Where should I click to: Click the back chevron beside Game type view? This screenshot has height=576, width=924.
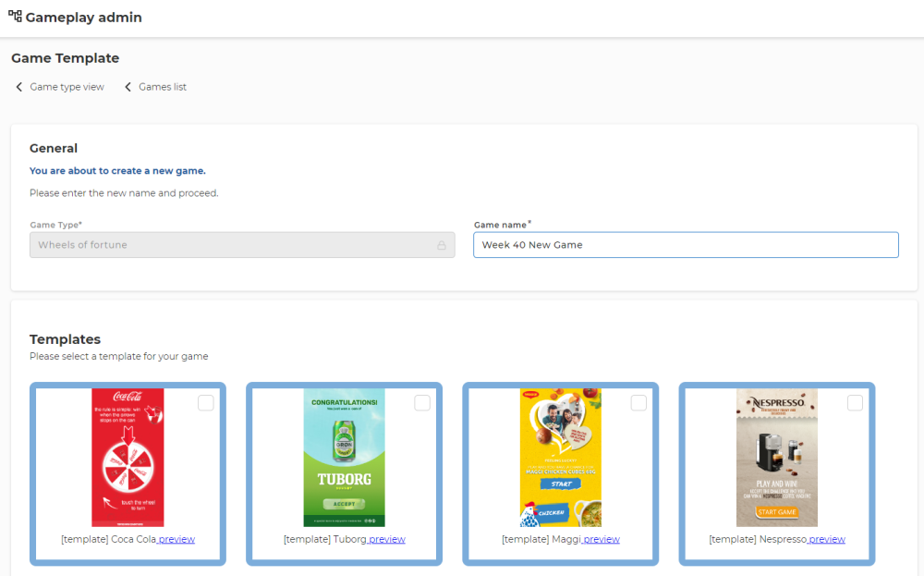pos(18,87)
